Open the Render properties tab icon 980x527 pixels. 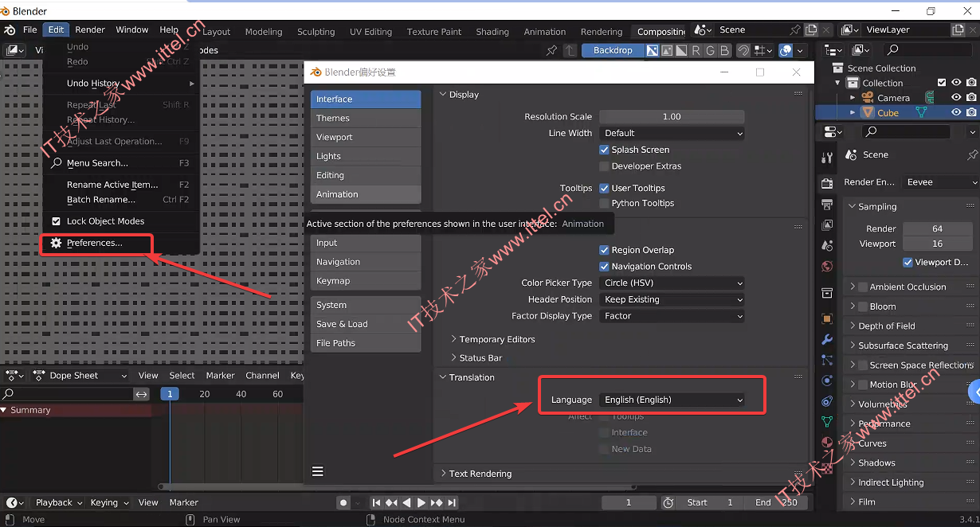pos(827,184)
